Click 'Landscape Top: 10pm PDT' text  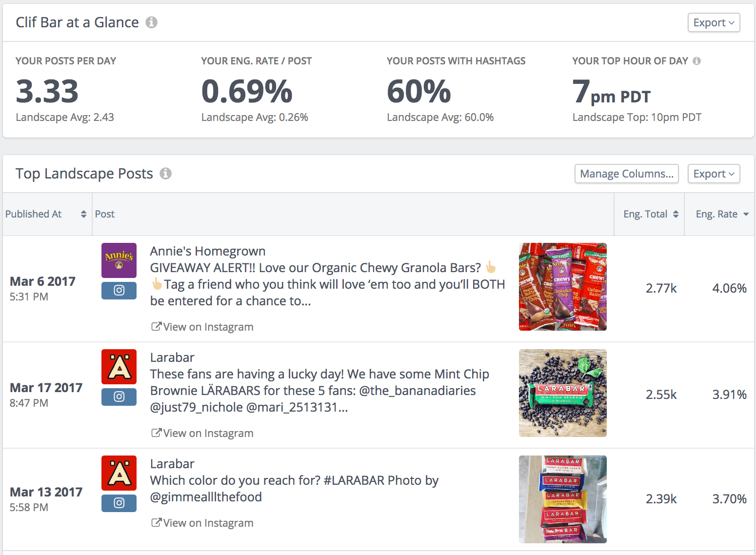637,118
